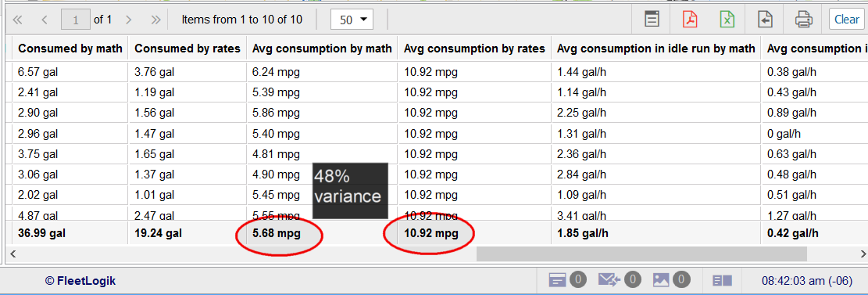This screenshot has width=868, height=295.
Task: Click the import/export file icon
Action: [765, 20]
